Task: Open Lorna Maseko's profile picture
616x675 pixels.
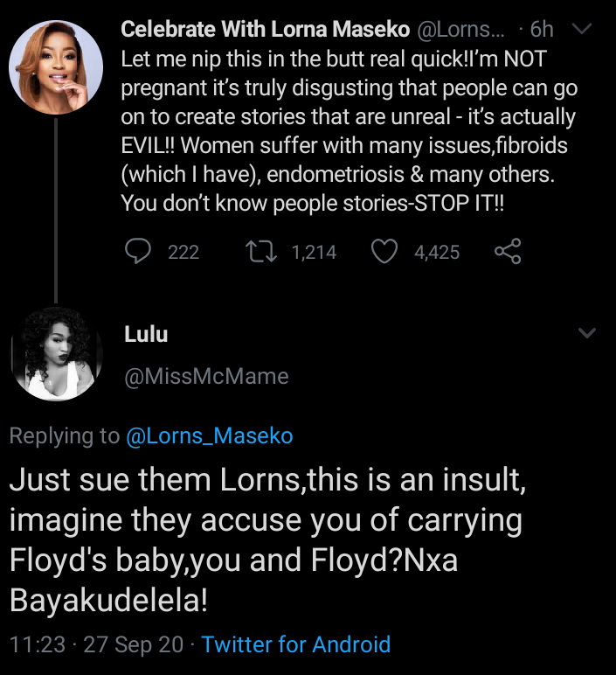Action: [x=55, y=67]
